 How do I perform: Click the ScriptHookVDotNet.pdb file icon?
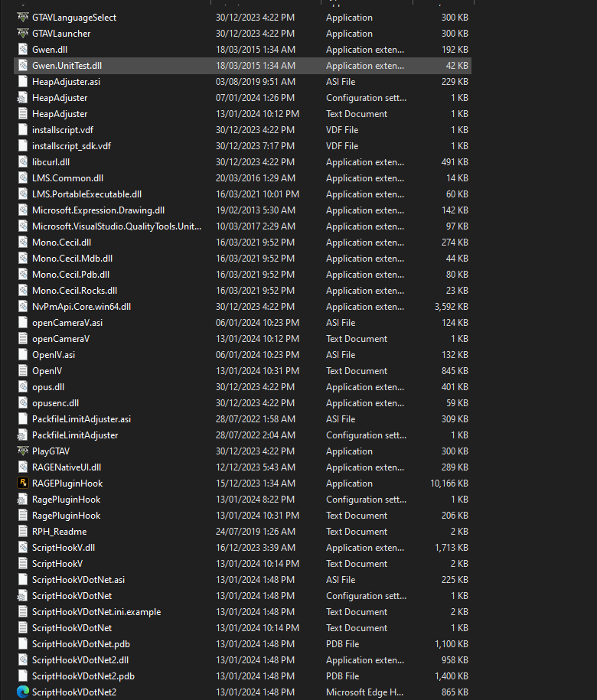pyautogui.click(x=23, y=644)
